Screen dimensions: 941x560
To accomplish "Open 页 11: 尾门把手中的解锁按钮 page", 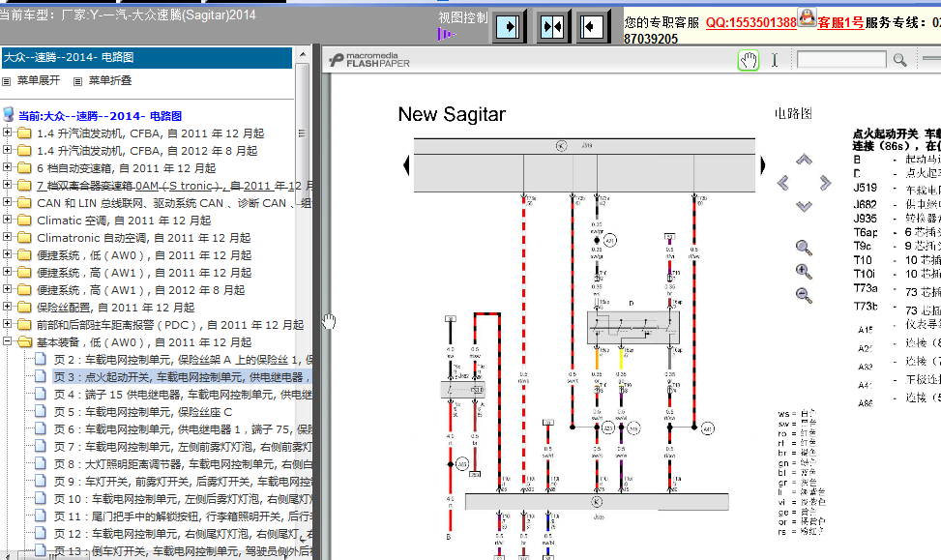I will pyautogui.click(x=183, y=516).
